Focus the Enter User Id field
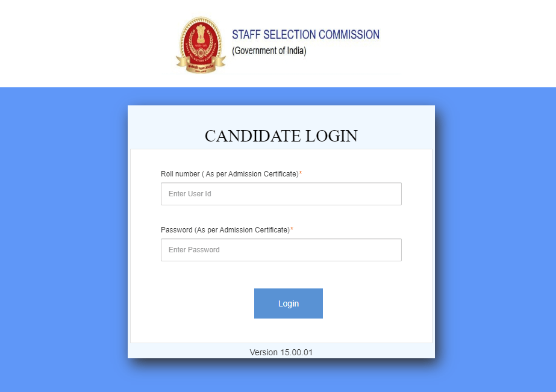The width and height of the screenshot is (556, 392). coord(281,194)
